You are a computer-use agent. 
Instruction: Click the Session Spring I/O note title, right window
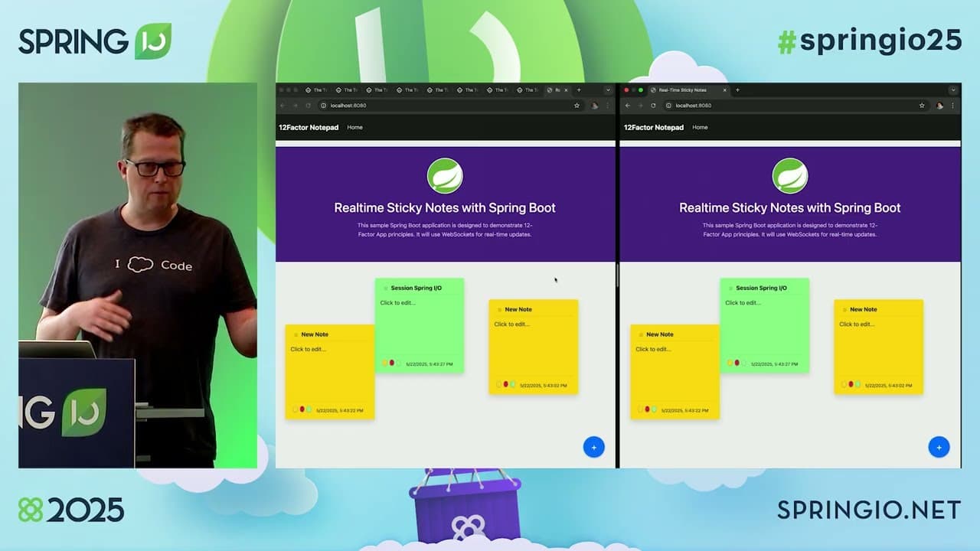point(761,288)
